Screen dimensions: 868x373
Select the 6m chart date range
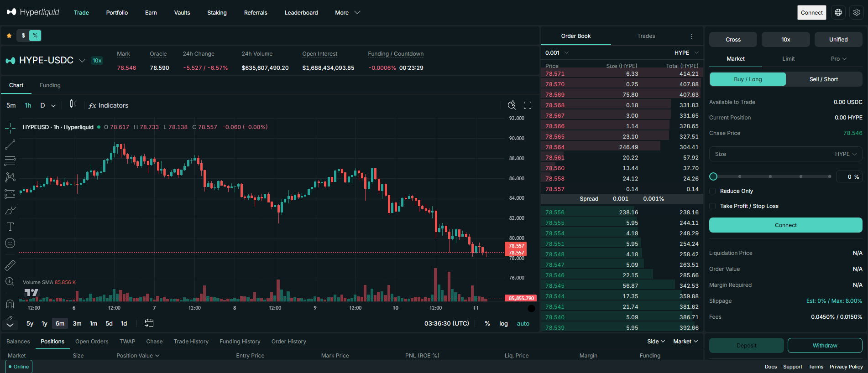[x=60, y=323]
